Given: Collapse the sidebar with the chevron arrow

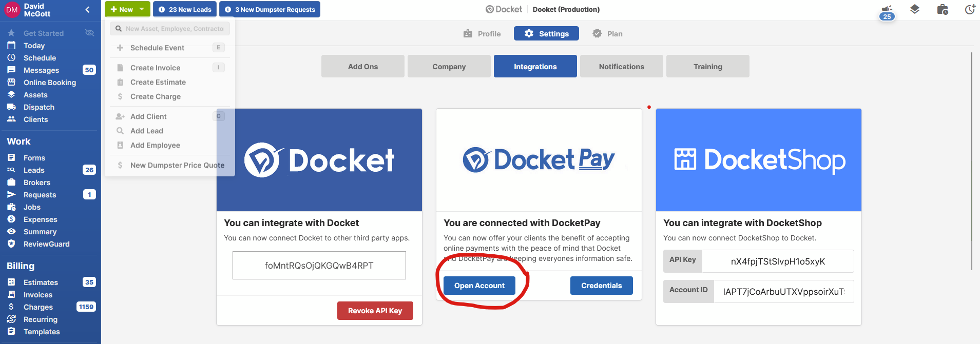Looking at the screenshot, I should click(87, 9).
